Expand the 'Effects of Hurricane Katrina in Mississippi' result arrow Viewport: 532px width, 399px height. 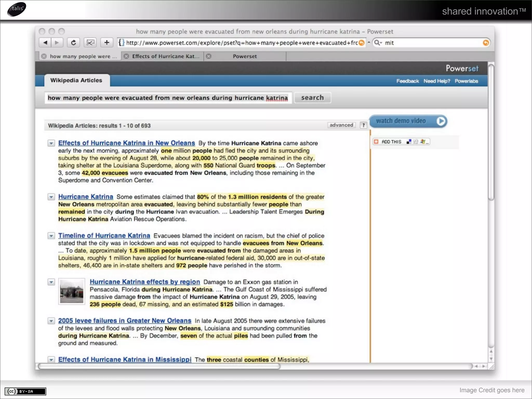coord(51,360)
